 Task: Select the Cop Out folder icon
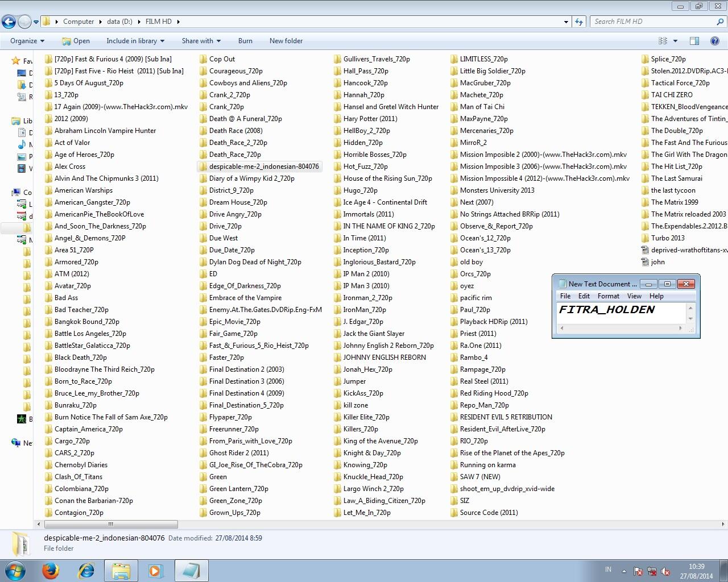(203, 59)
